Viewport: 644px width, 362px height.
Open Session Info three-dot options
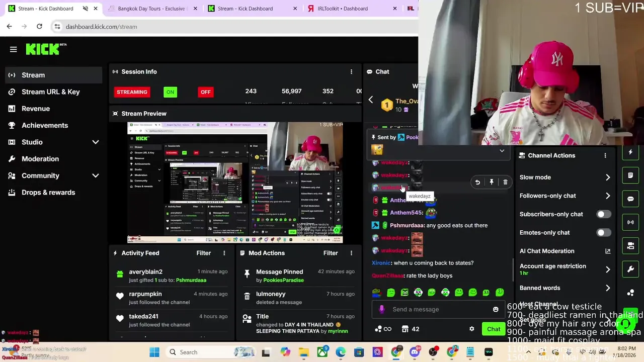[351, 72]
